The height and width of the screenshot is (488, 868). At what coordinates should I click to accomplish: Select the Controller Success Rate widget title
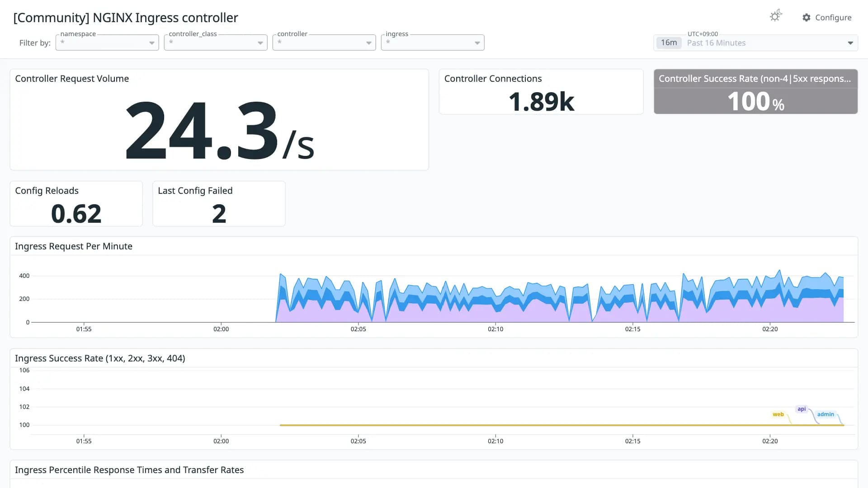[x=755, y=79]
